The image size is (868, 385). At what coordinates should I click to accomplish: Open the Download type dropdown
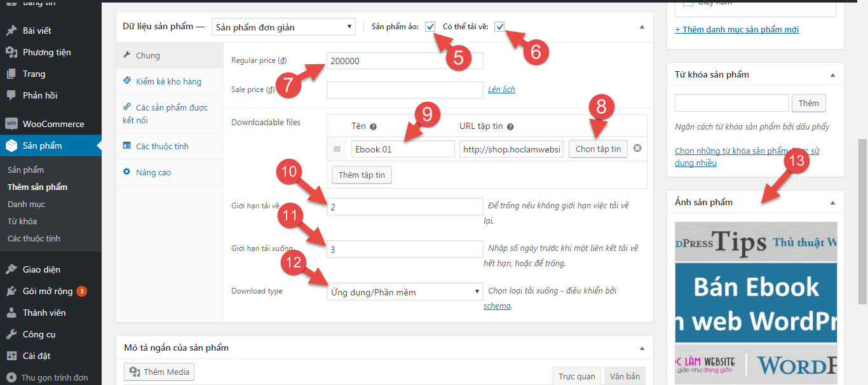point(405,292)
